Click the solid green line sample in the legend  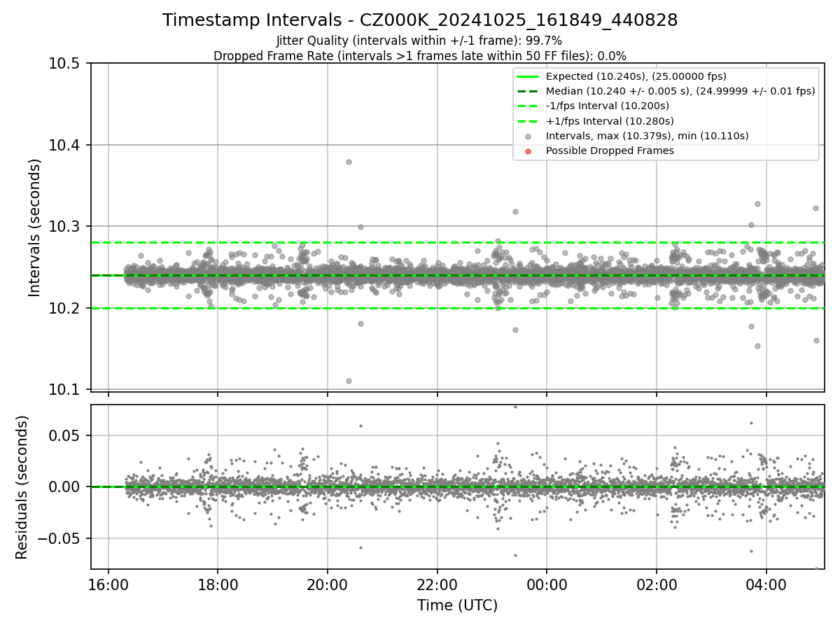pos(528,76)
